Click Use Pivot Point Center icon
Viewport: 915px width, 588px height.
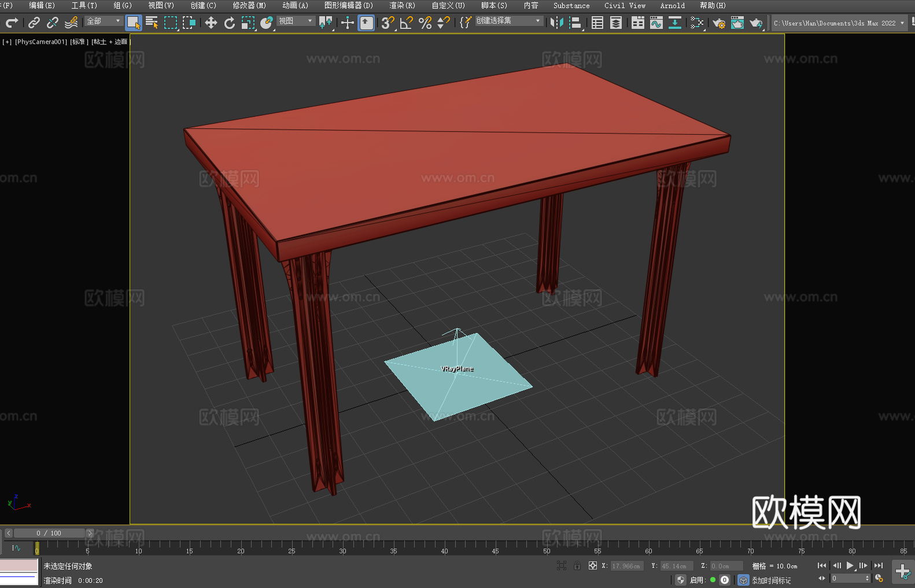(x=326, y=23)
